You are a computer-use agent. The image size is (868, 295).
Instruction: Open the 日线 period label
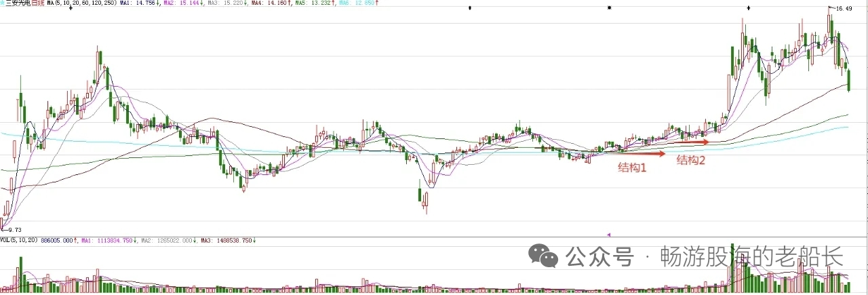click(x=38, y=4)
